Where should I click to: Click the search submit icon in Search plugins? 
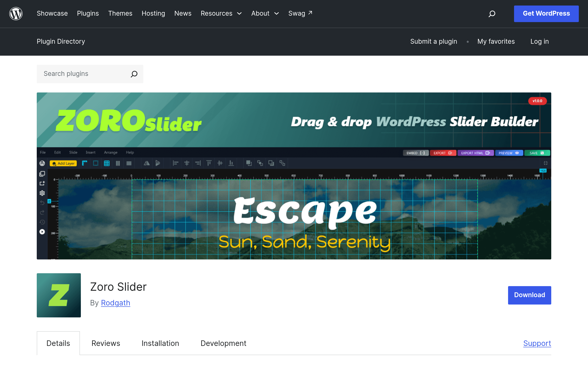[134, 74]
